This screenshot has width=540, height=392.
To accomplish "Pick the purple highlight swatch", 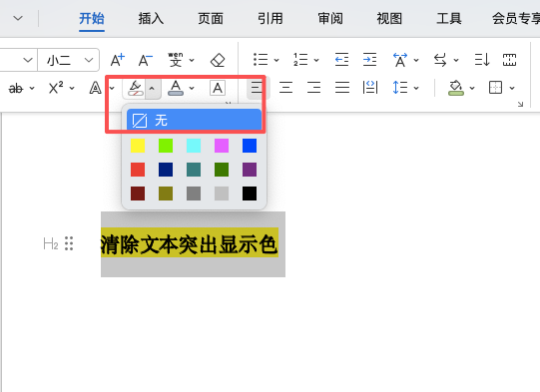I will point(250,170).
